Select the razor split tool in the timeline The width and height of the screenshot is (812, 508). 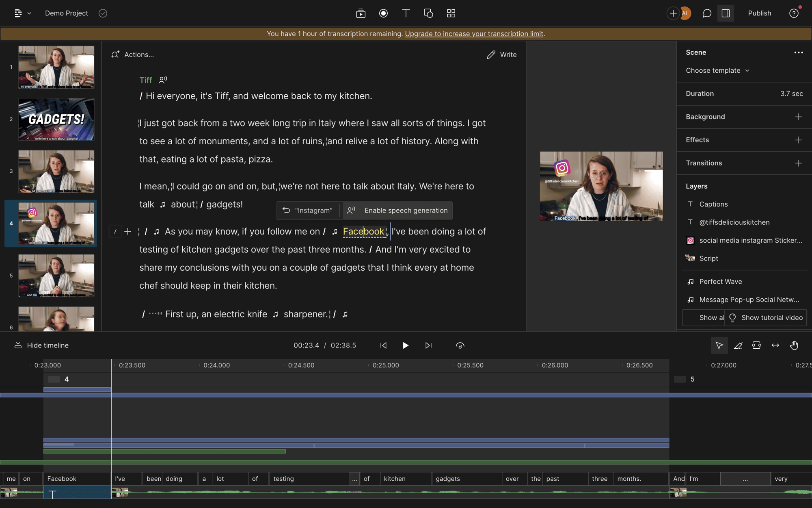point(738,345)
